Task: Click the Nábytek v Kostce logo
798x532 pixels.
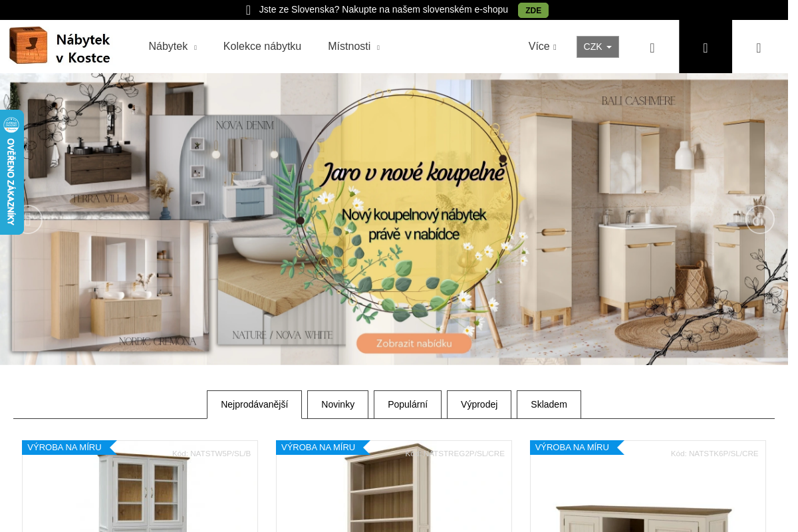Action: (60, 46)
